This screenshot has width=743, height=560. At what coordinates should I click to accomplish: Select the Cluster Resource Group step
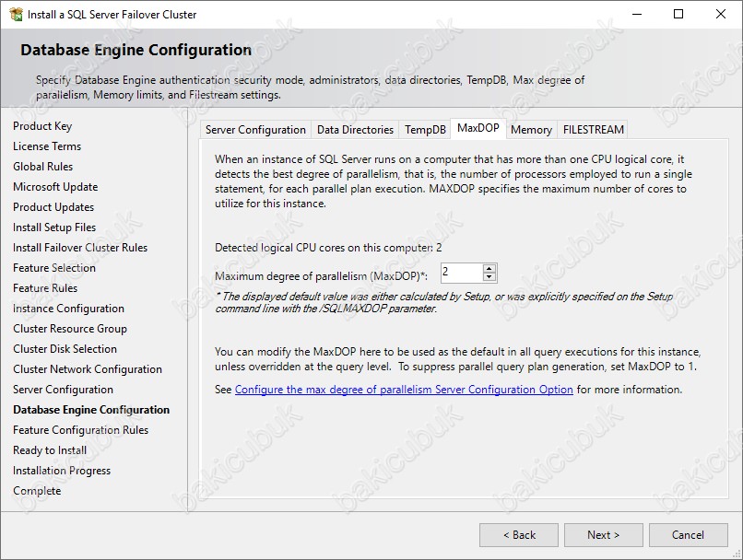[70, 329]
